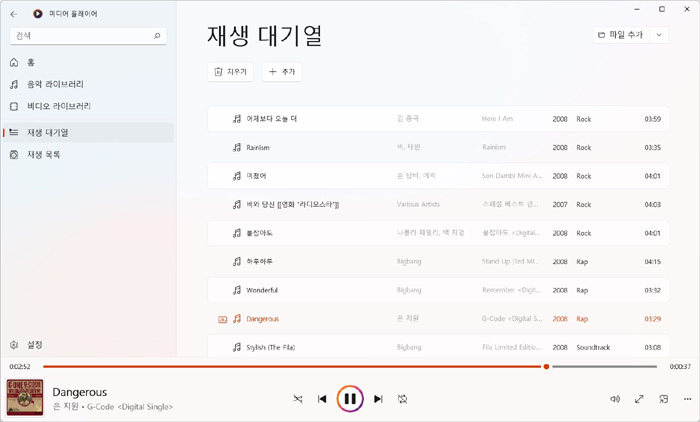Open 비디오 라이브러리
The width and height of the screenshot is (700, 422).
click(x=88, y=106)
